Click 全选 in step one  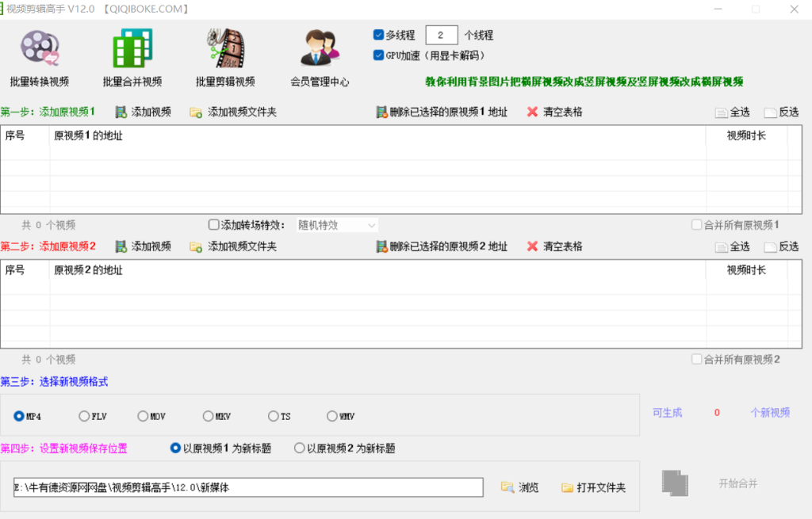[732, 113]
